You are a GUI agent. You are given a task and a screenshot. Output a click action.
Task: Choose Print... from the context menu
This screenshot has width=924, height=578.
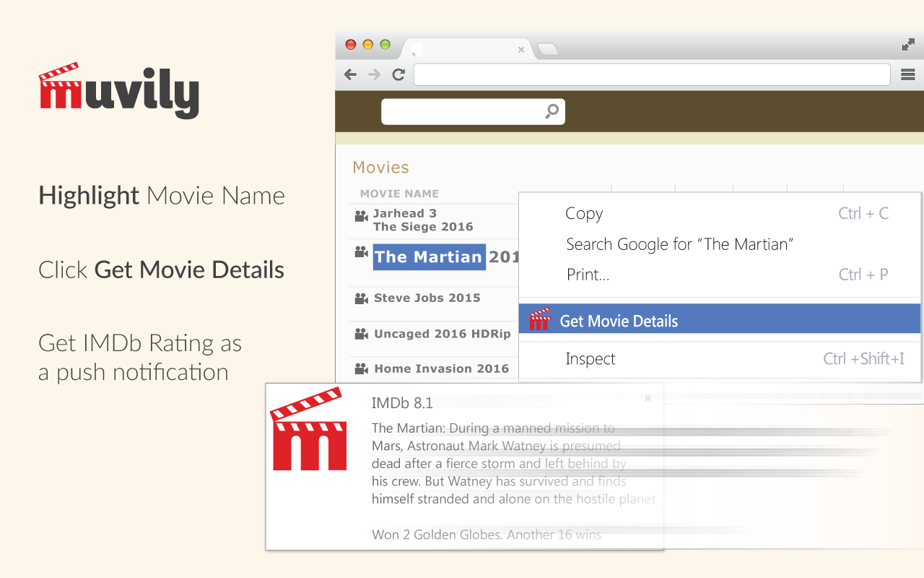pyautogui.click(x=588, y=275)
